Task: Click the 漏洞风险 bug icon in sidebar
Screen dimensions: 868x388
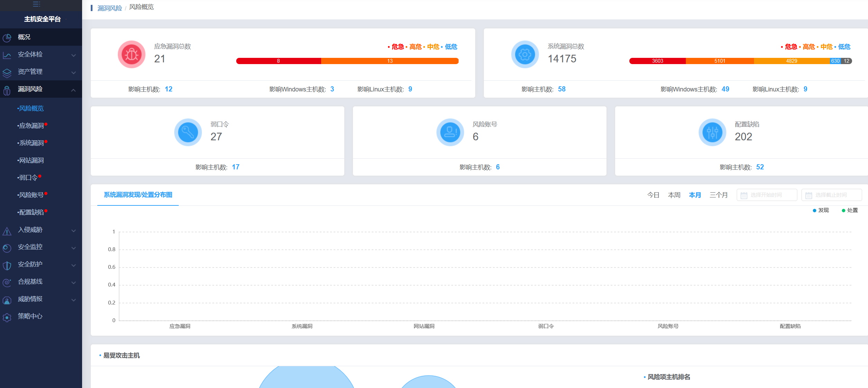Action: 7,90
